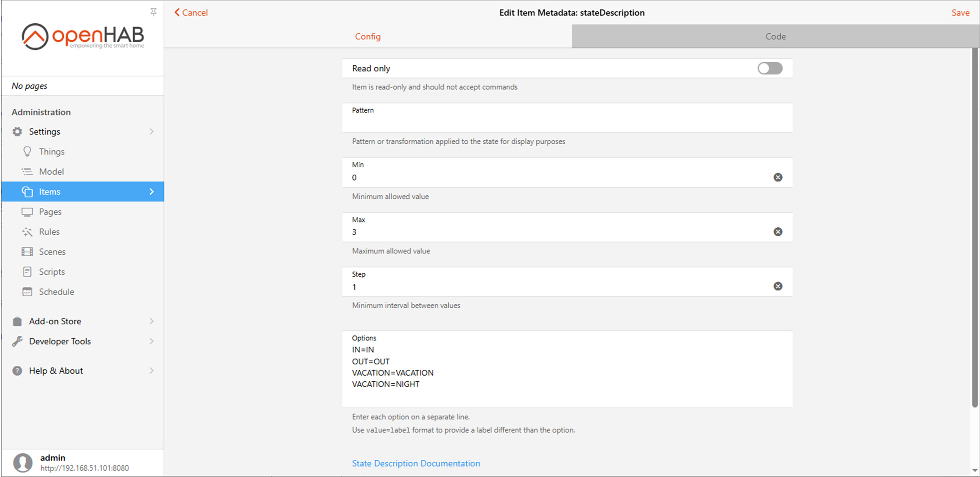Click the Things lightbulb icon
The image size is (980, 477).
(27, 151)
